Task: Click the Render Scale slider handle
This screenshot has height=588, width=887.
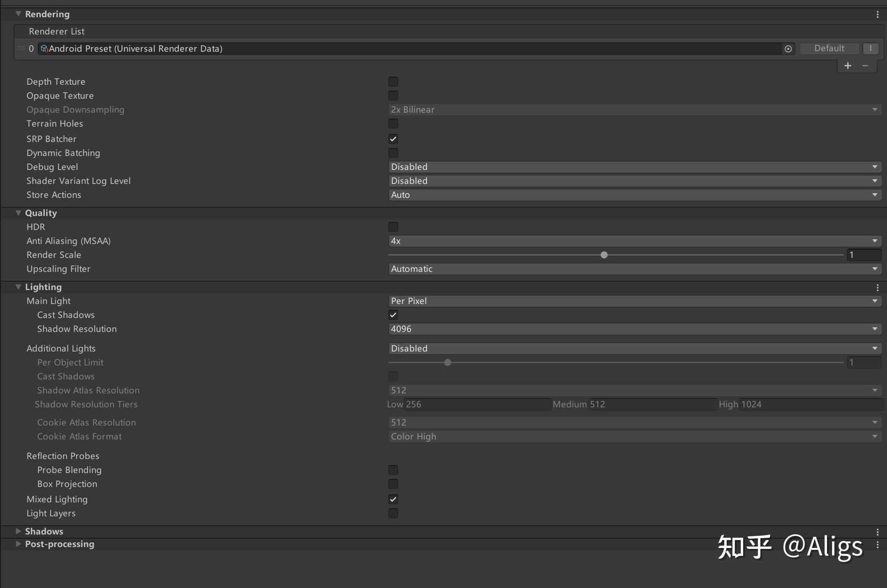Action: 603,255
